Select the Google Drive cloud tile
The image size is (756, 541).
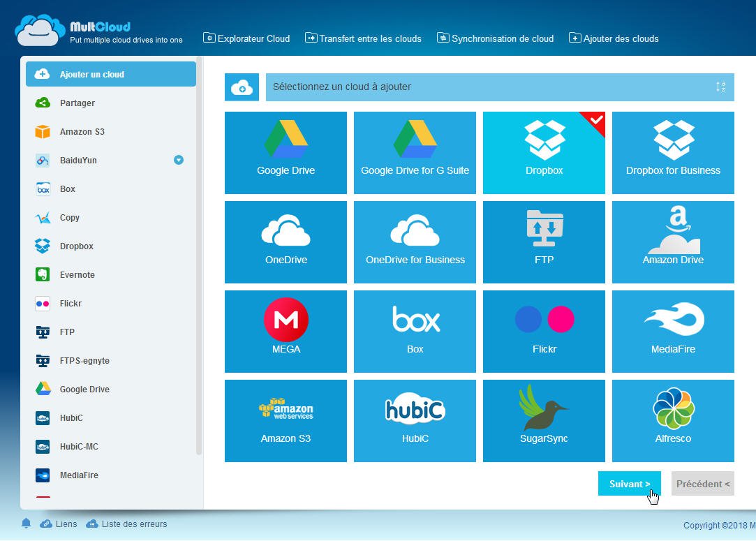[286, 153]
